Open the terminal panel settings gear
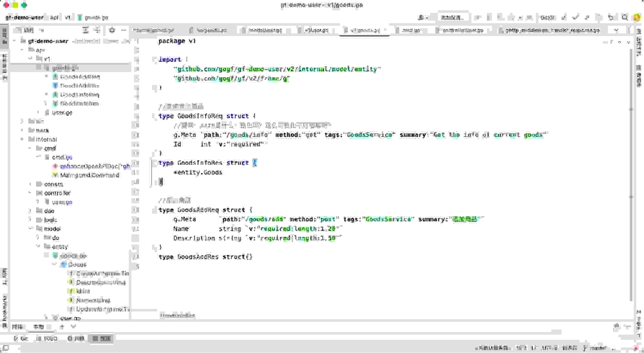The width and height of the screenshot is (644, 353). point(616,327)
